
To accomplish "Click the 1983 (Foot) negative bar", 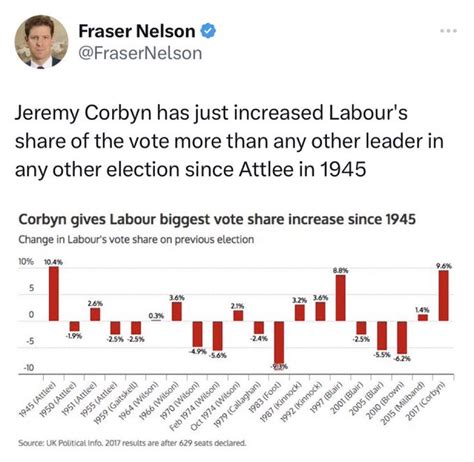I will coord(279,345).
